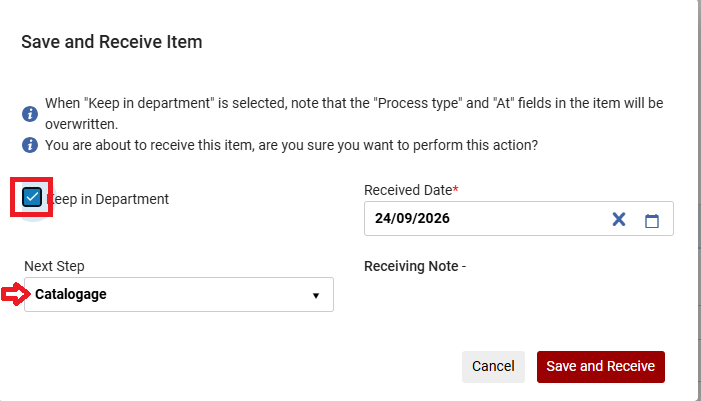Confirm with the Save and Receive button
701x401 pixels.
point(600,367)
